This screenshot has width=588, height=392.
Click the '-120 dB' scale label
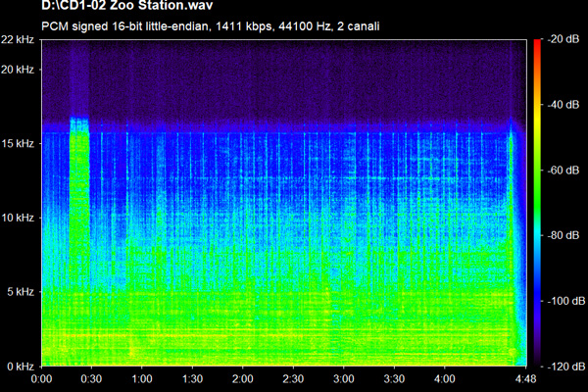coord(565,367)
